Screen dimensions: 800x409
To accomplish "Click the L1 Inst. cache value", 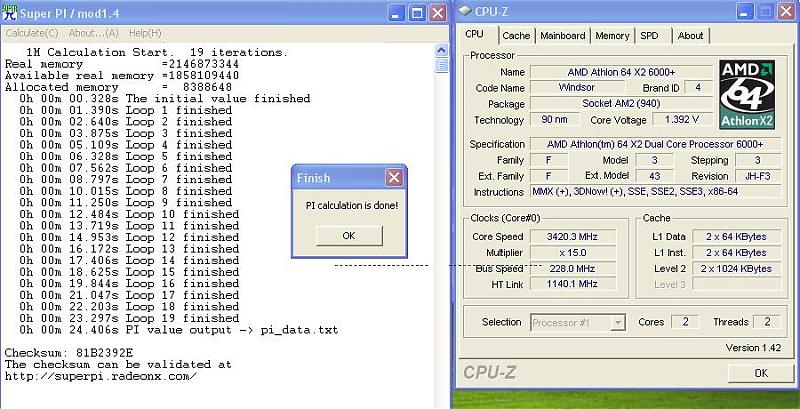I will (x=736, y=252).
